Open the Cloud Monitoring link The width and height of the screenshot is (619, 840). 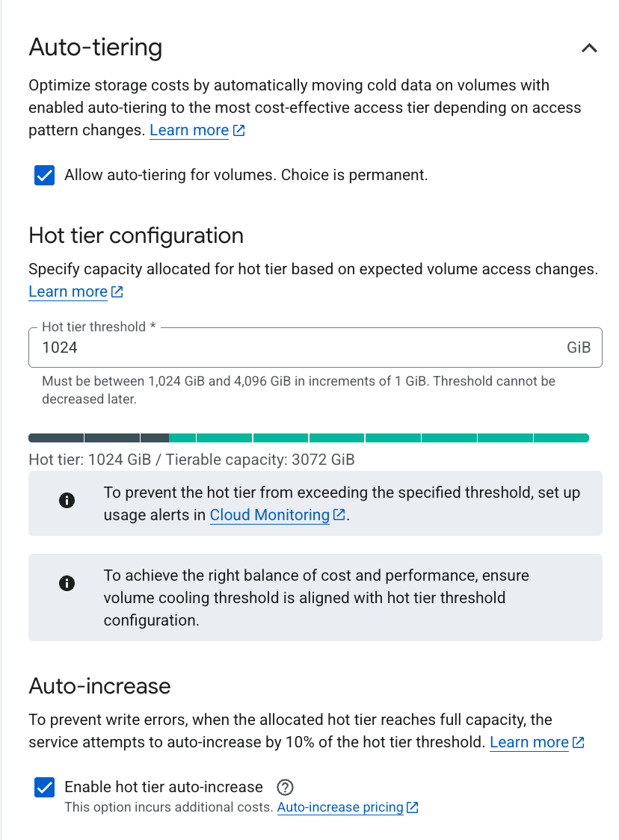(270, 515)
